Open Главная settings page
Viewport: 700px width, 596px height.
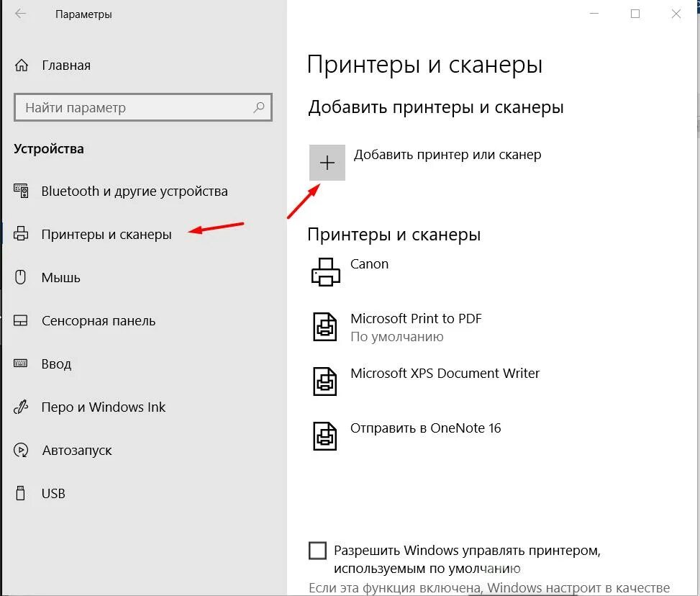coord(66,66)
